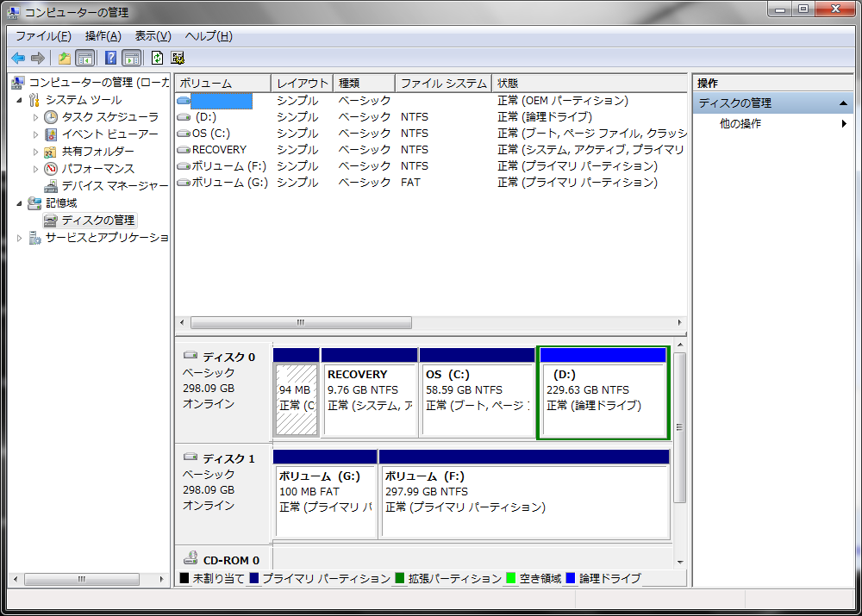Viewport: 862px width, 616px height.
Task: Open the ヘルプ(H) menu
Action: pyautogui.click(x=209, y=36)
